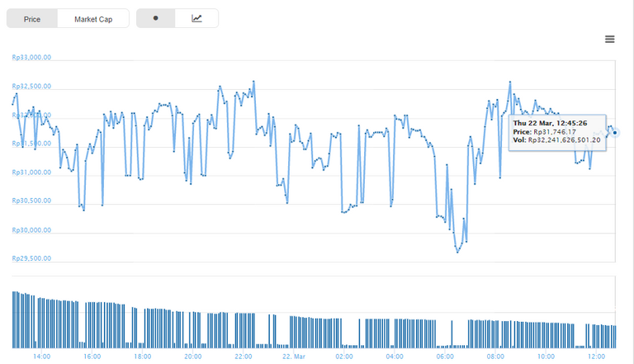Switch the chart to Market Cap view

pyautogui.click(x=93, y=19)
